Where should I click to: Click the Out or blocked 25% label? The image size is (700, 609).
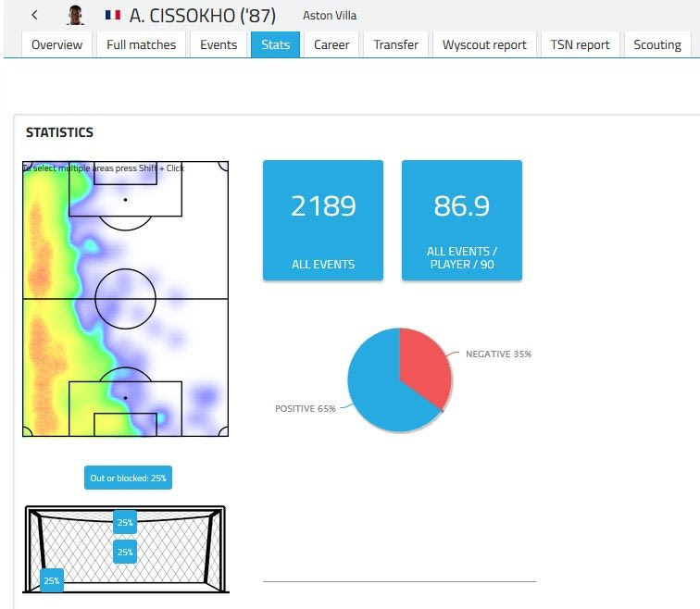(128, 478)
